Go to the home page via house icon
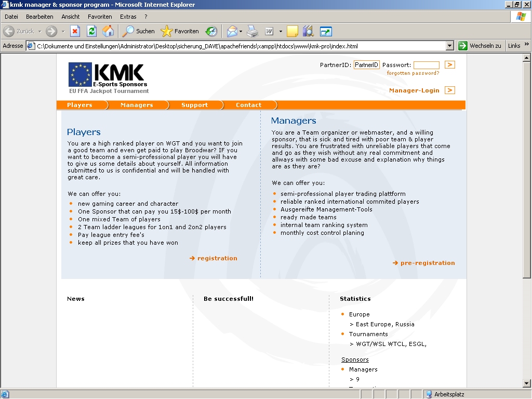Screen dimensions: 532x399 pyautogui.click(x=108, y=31)
